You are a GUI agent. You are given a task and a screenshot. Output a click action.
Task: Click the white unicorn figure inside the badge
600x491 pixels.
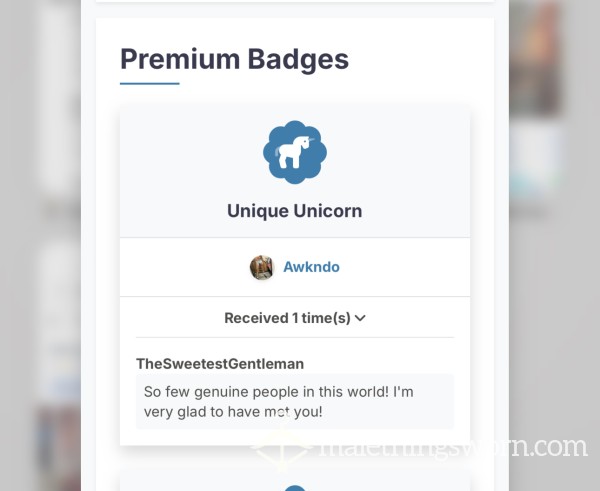[x=293, y=153]
